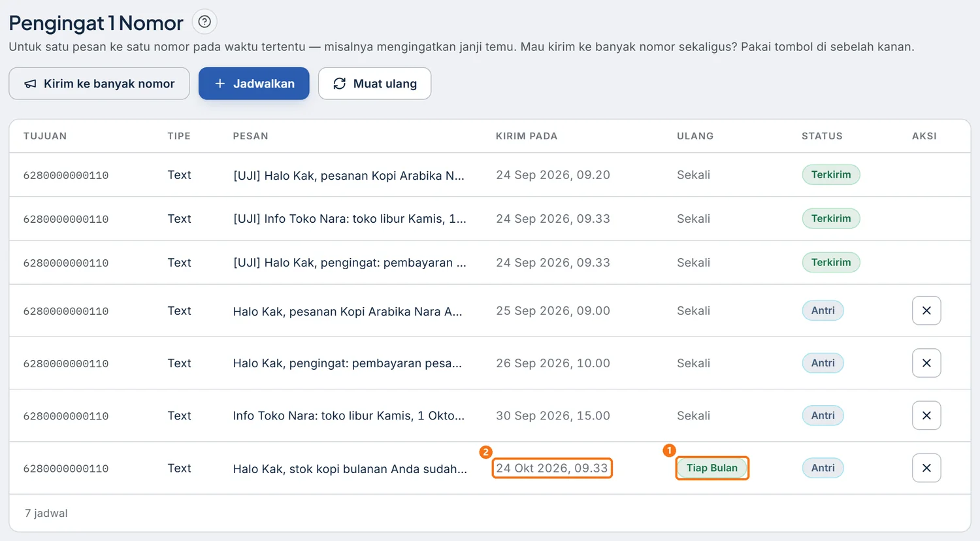
Task: Open the help icon beside Pengingat 1 Nomor
Action: (x=204, y=22)
